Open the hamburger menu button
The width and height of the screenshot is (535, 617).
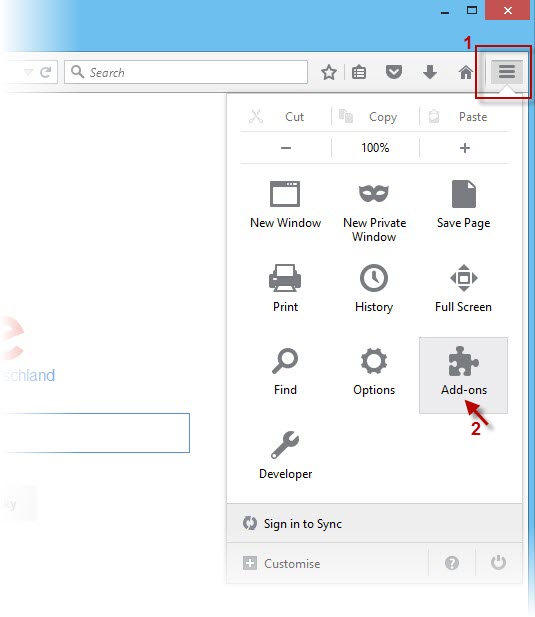coord(507,72)
